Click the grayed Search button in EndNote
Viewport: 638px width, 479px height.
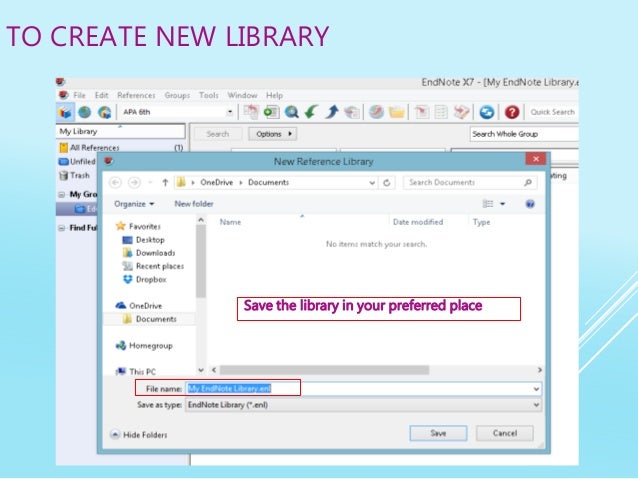[218, 134]
